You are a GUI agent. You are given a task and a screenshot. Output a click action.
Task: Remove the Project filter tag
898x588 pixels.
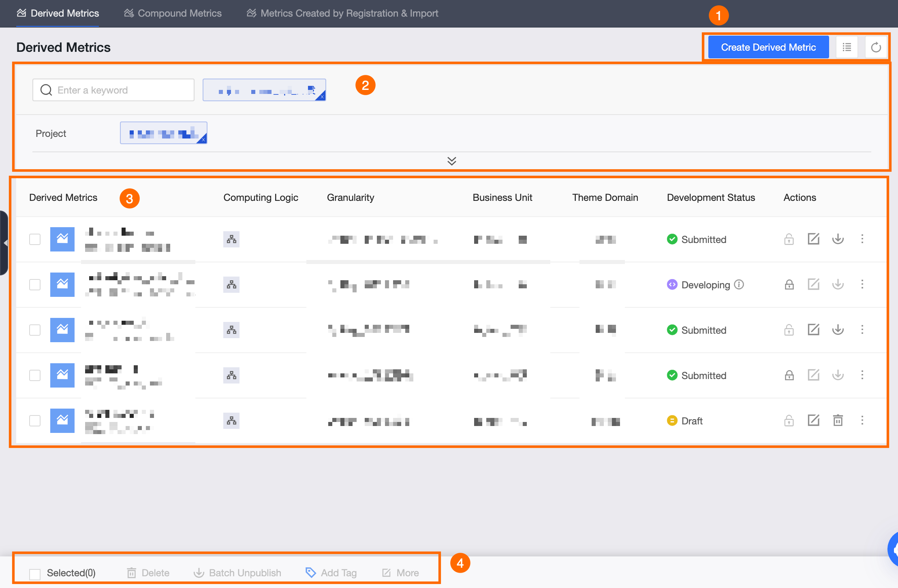(x=203, y=140)
